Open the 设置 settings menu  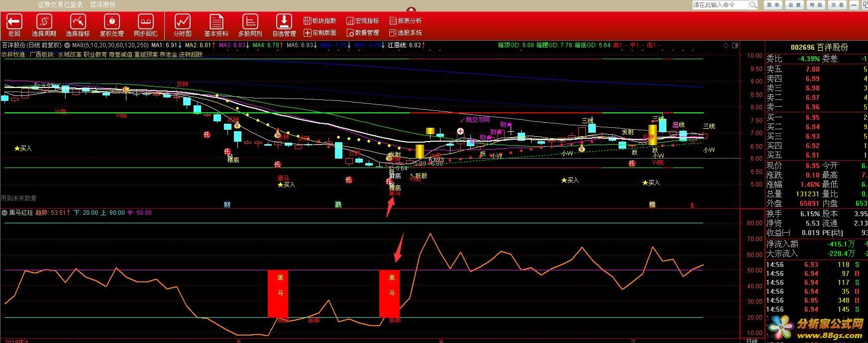pos(794,5)
